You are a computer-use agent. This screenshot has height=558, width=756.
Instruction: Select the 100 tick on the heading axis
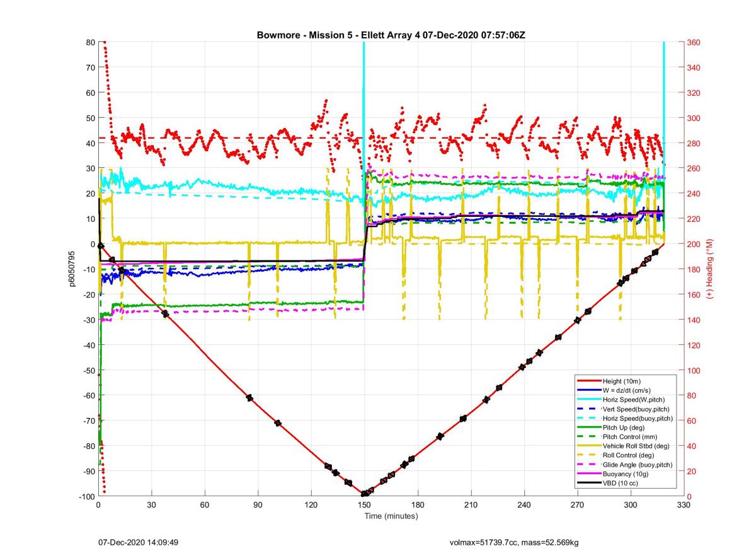[x=694, y=370]
